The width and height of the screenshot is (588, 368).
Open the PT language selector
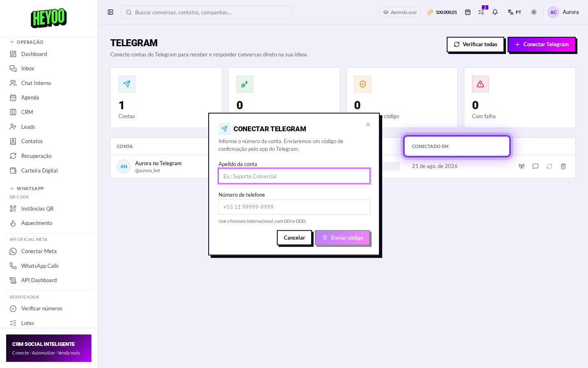514,12
